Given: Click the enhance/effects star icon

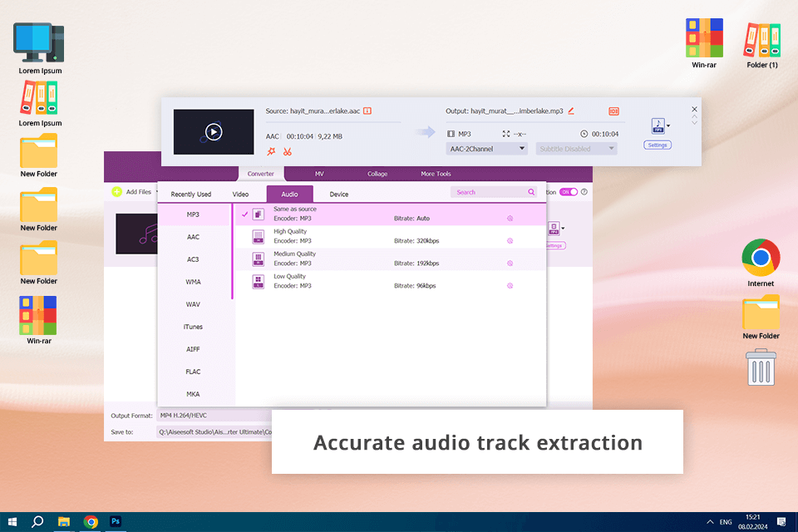Looking at the screenshot, I should (271, 151).
